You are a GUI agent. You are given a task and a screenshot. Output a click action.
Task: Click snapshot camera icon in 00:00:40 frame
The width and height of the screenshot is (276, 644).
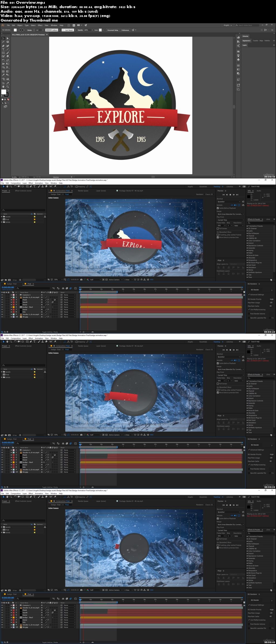coord(81,590)
